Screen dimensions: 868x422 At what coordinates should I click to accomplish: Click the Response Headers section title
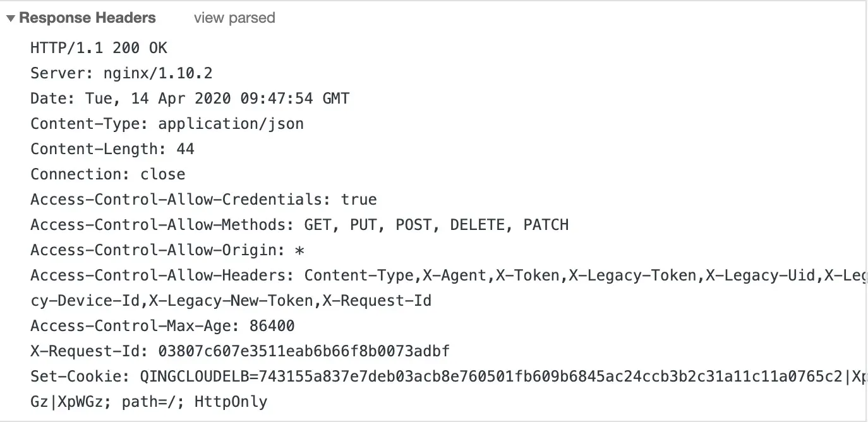tap(87, 18)
